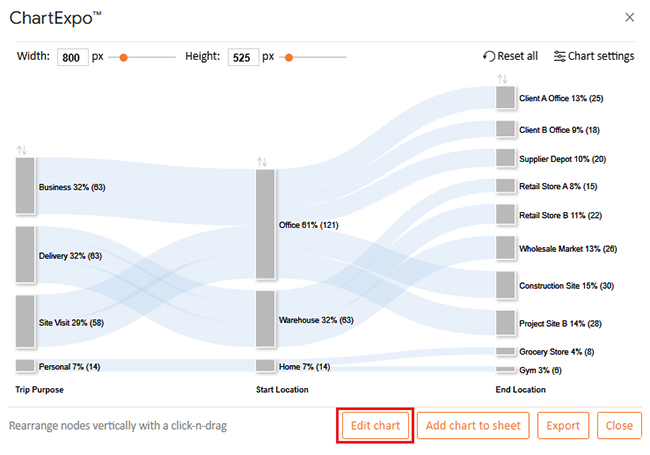Click the Reset all icon
650x455 pixels.
(x=489, y=56)
